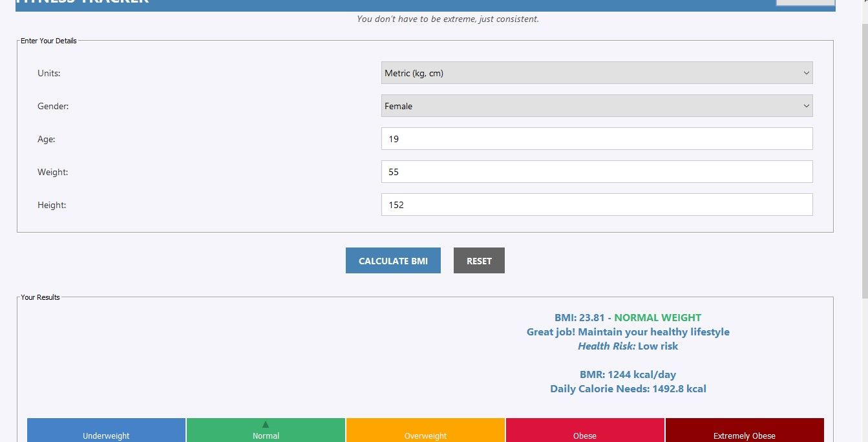Click the Height: label
Image resolution: width=868 pixels, height=442 pixels.
[x=52, y=205]
